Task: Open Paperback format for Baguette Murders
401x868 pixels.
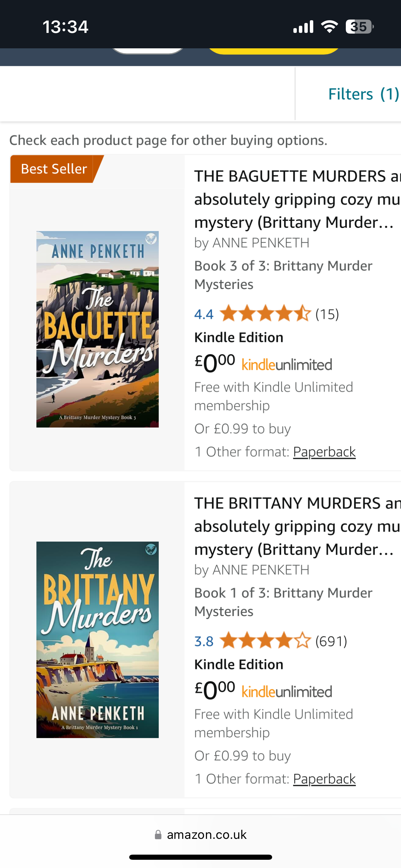Action: 324,452
